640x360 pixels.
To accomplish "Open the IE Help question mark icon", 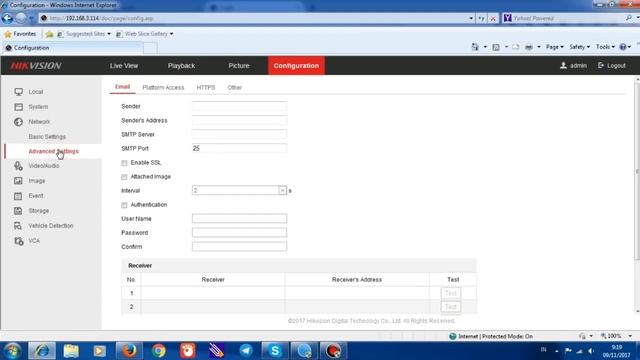I will click(623, 47).
